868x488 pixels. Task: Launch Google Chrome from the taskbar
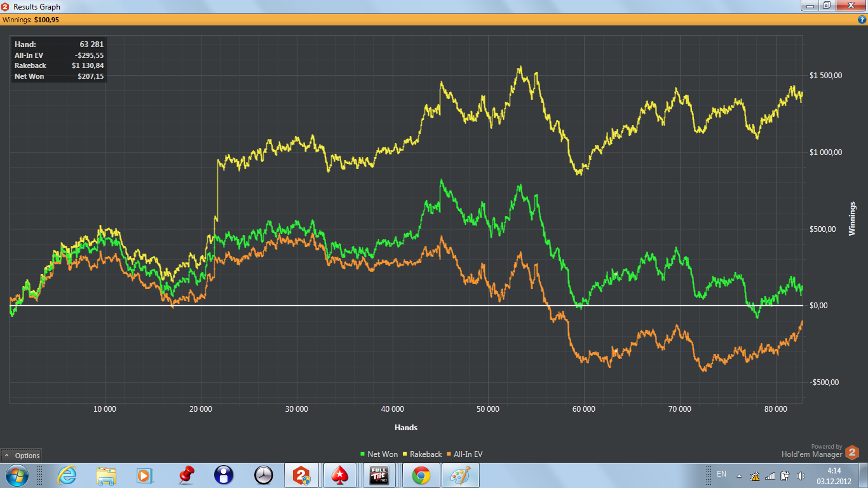tap(421, 475)
